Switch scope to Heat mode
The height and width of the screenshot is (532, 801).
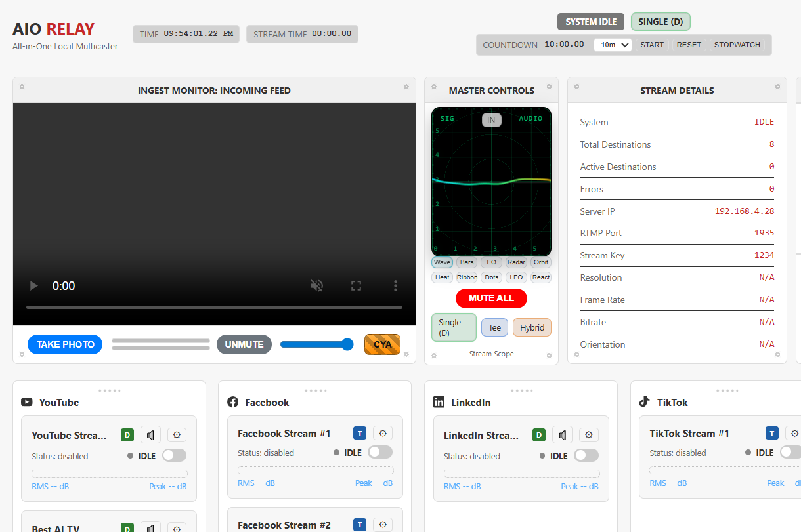(442, 277)
